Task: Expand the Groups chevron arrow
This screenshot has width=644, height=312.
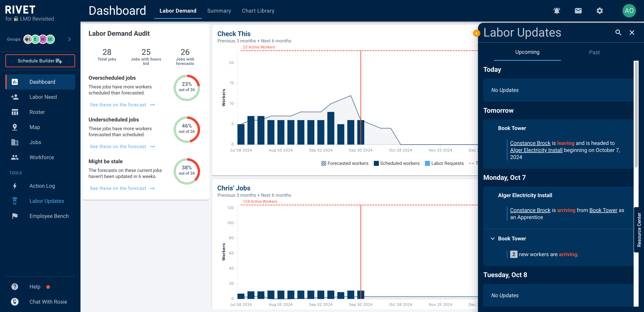Action: point(69,39)
